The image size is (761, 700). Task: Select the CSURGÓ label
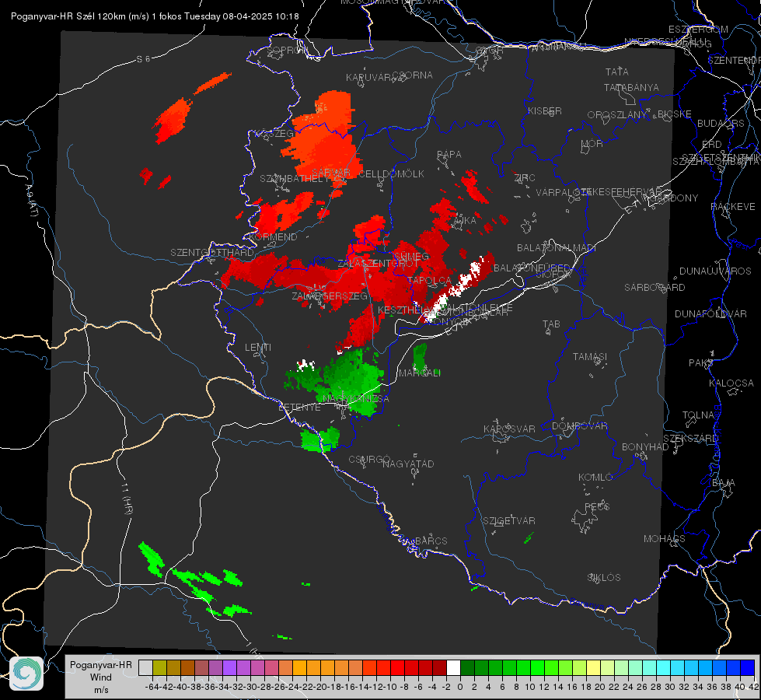pos(369,460)
